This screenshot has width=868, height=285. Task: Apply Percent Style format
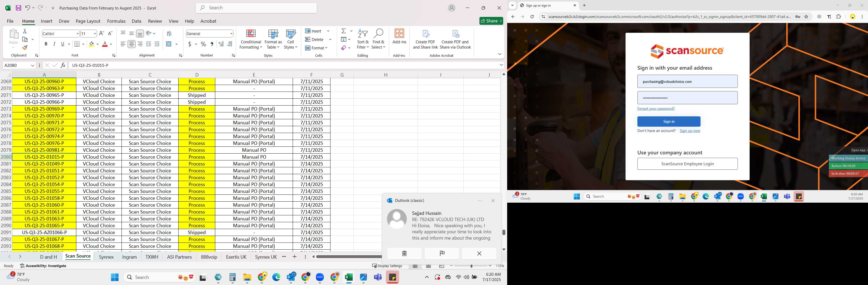click(203, 44)
